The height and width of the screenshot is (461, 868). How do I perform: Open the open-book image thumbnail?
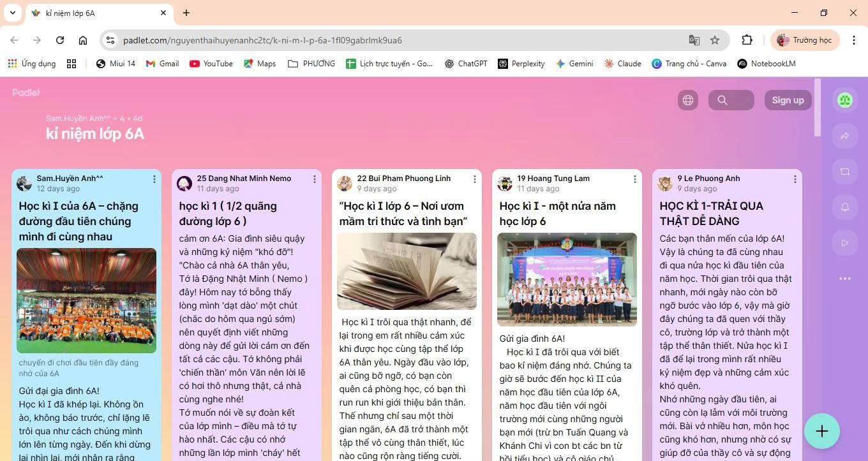[407, 271]
